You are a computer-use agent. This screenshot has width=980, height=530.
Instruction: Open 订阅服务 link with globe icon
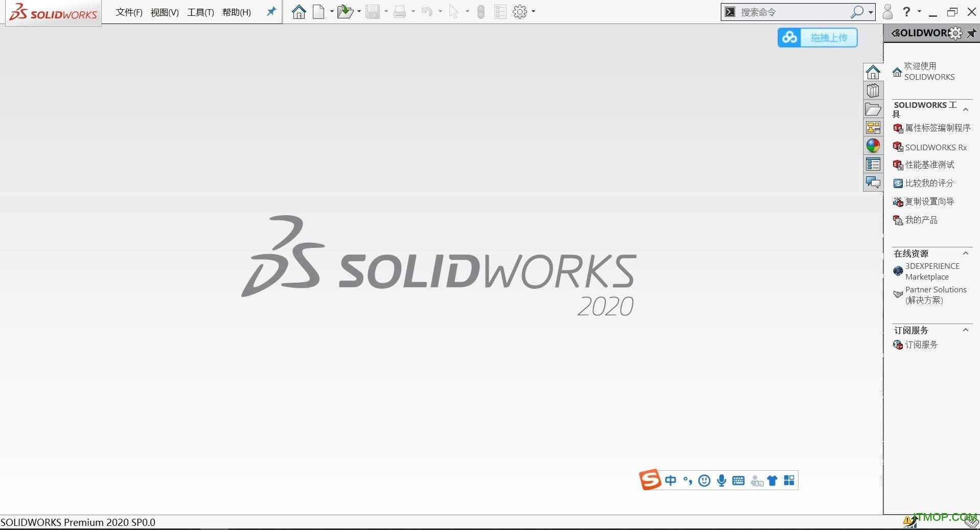(916, 344)
